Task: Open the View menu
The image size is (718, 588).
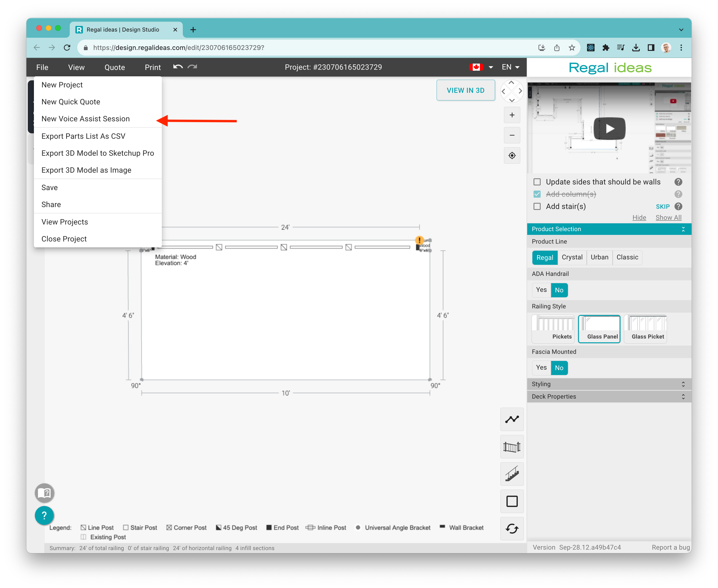Action: 76,67
